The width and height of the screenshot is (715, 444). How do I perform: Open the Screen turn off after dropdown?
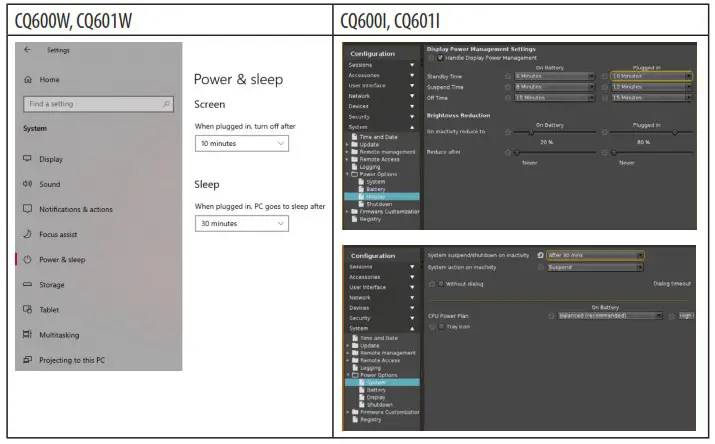242,143
